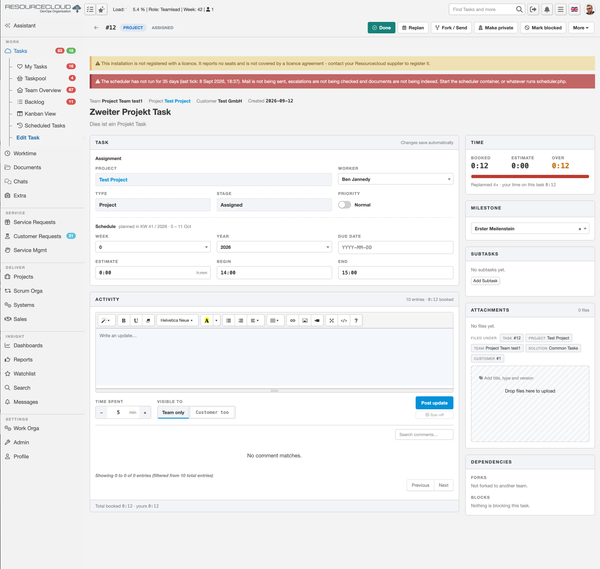Open the paragraph alignment dropdown
The height and width of the screenshot is (569, 600).
(255, 320)
